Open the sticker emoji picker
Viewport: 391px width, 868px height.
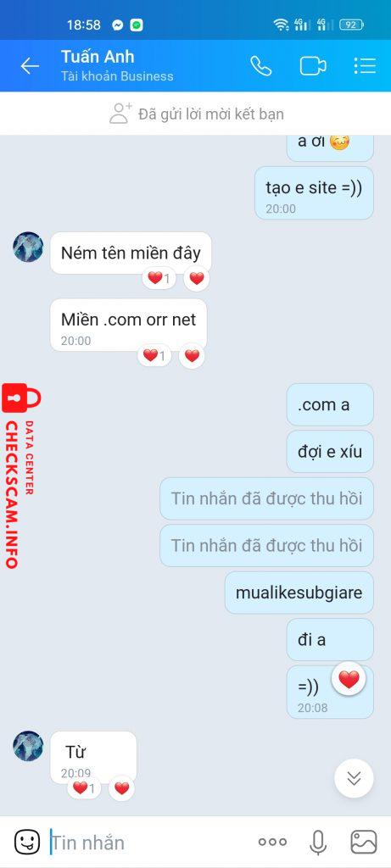[x=27, y=842]
